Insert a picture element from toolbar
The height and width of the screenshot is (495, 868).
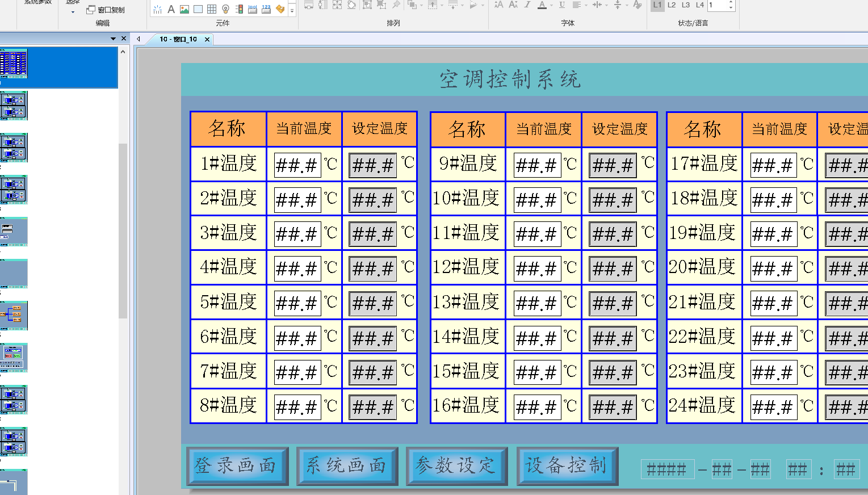[184, 9]
